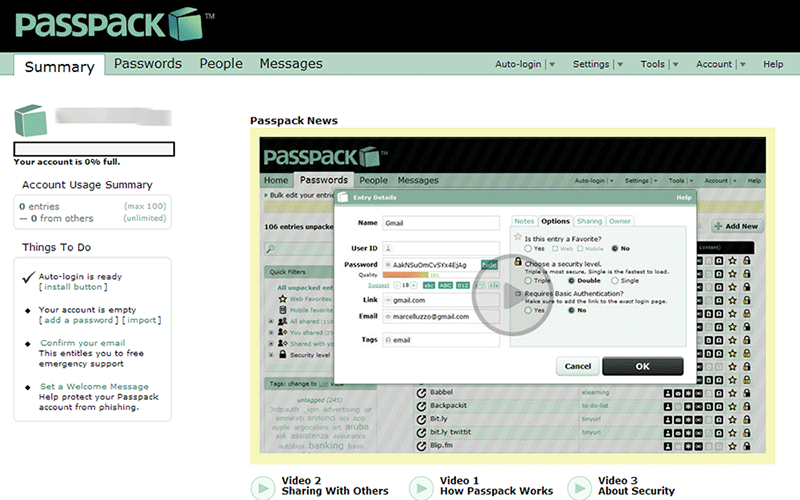This screenshot has width=800, height=500.
Task: Open the Help menu item
Action: 773,64
